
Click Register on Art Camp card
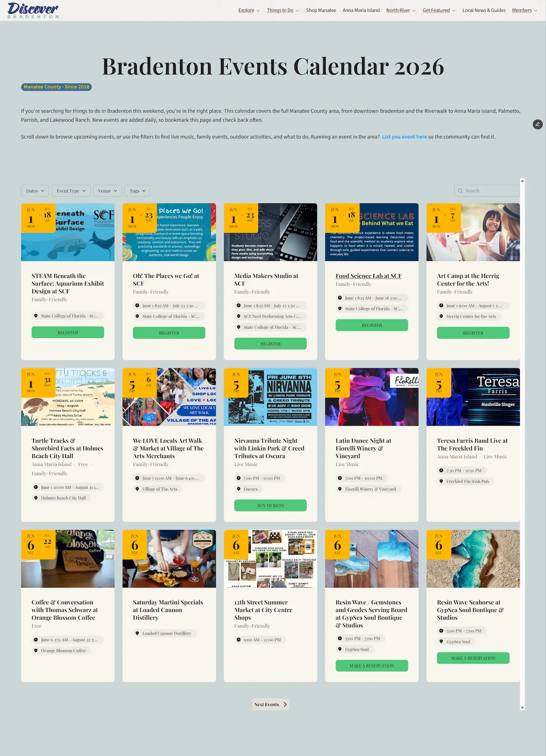click(473, 333)
